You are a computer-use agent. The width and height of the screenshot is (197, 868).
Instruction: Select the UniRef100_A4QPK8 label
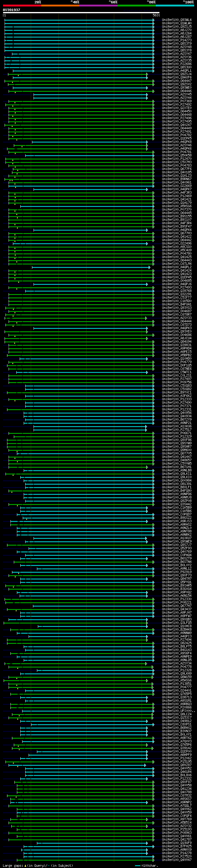coord(176,142)
